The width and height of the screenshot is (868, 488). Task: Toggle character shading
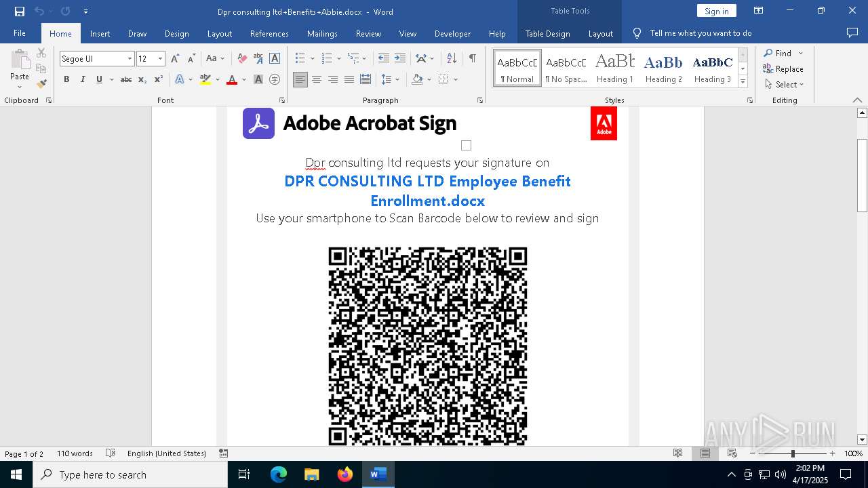click(x=258, y=79)
